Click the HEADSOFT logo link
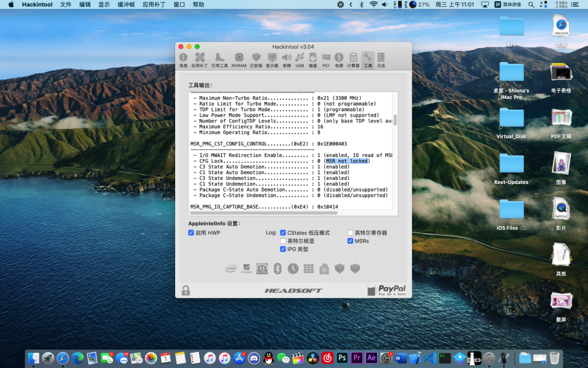 pos(293,290)
